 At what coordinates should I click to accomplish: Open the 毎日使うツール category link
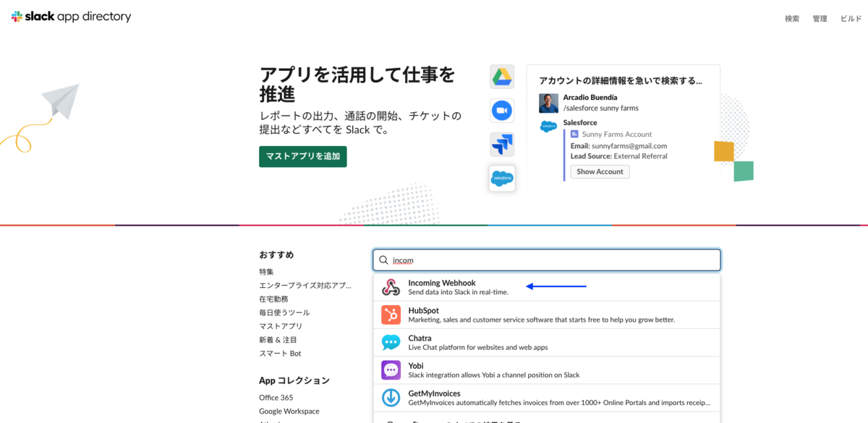pos(284,312)
